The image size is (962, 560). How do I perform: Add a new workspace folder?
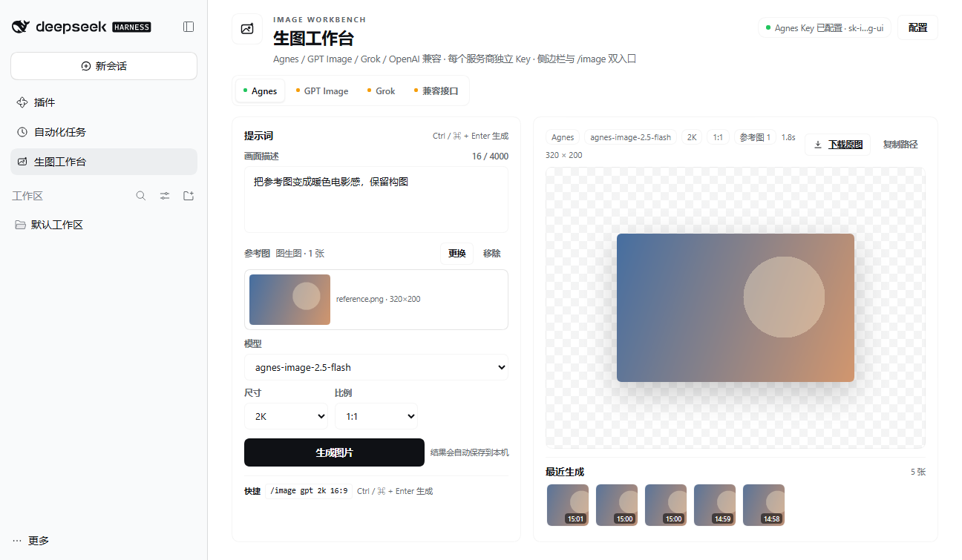coord(189,196)
